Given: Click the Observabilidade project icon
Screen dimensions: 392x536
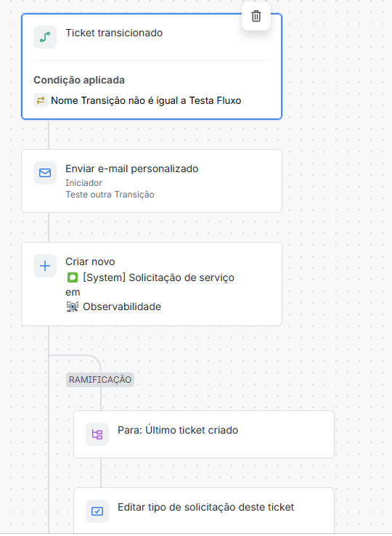Looking at the screenshot, I should point(73,306).
